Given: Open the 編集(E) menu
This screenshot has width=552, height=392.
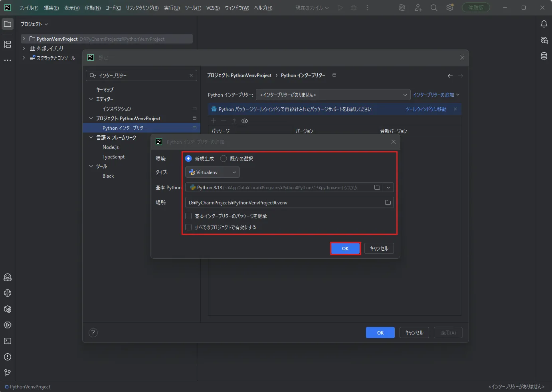Looking at the screenshot, I should 51,8.
